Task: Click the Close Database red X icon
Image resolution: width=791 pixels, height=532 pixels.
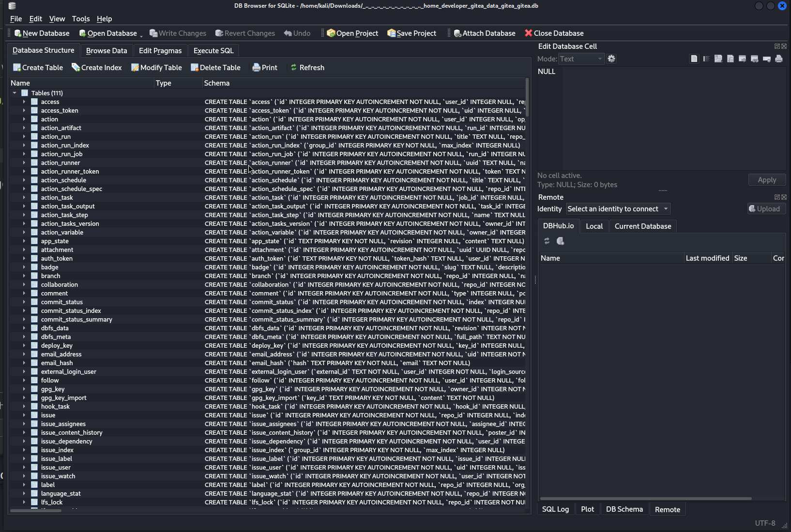Action: [529, 33]
